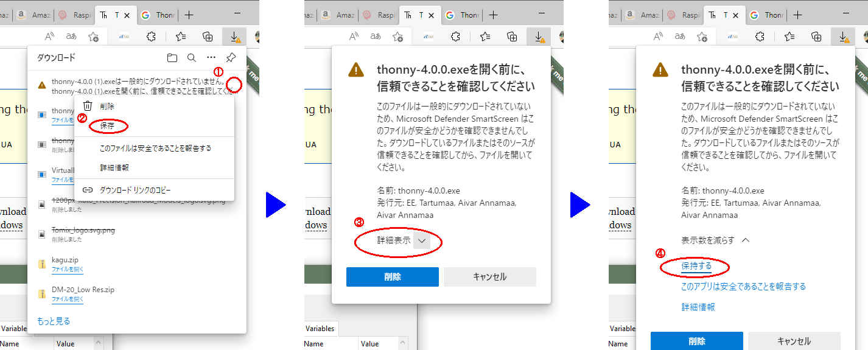Click 詳細情報 link in the 保持する dialog
This screenshot has height=350, width=868.
(x=698, y=307)
